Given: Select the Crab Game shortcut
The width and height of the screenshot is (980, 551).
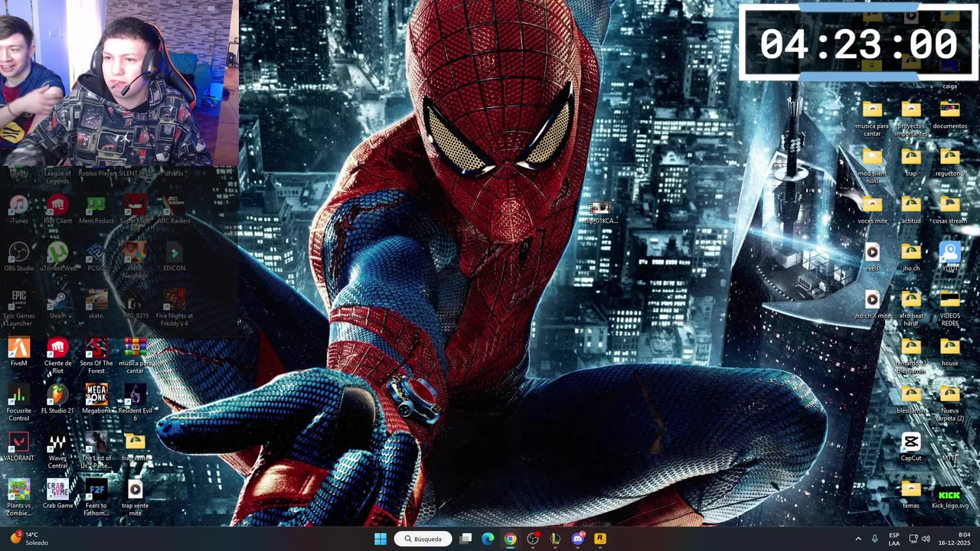Looking at the screenshot, I should [57, 494].
